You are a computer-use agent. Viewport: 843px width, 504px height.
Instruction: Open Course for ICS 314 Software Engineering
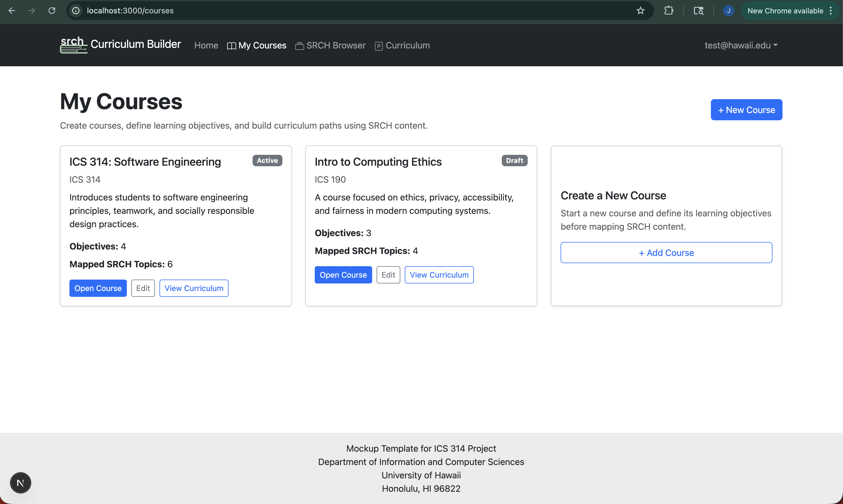pos(98,288)
